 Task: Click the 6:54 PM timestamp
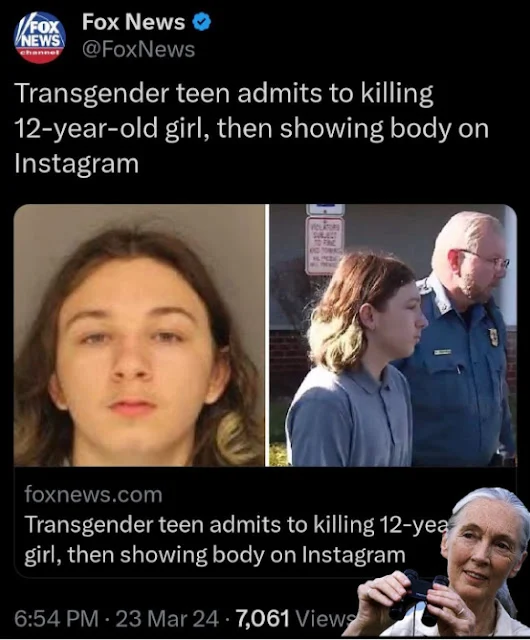pyautogui.click(x=56, y=618)
